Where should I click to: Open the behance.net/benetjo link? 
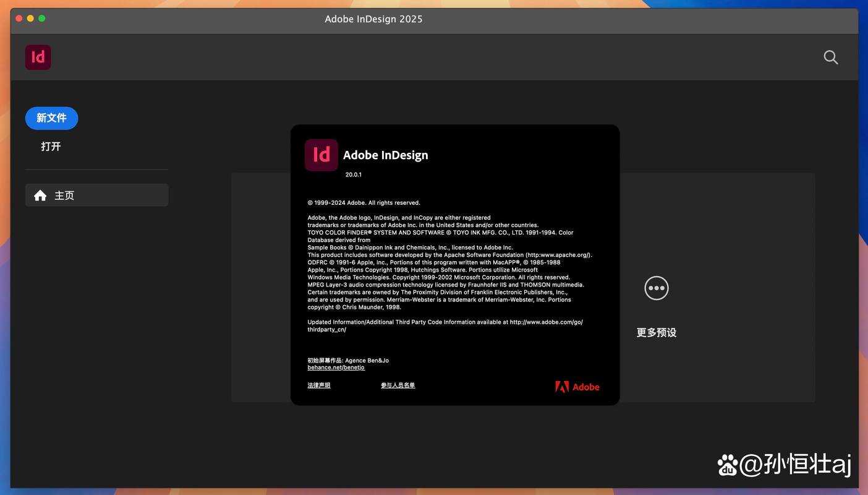336,368
